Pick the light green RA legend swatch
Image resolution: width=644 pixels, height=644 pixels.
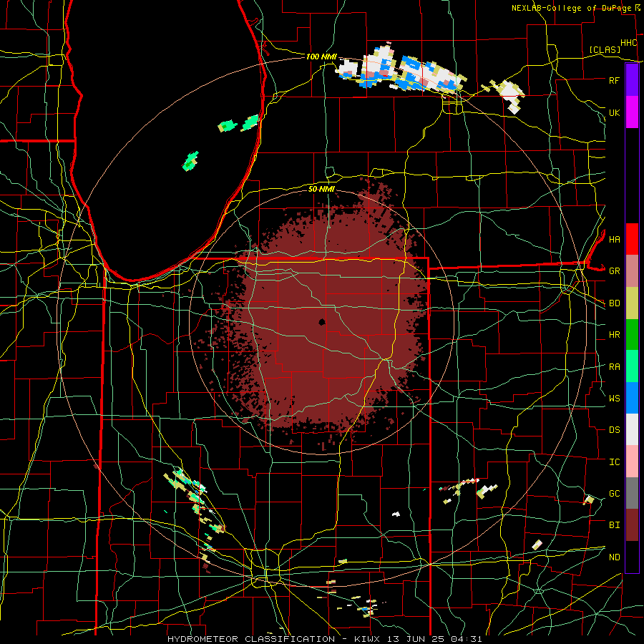(632, 366)
